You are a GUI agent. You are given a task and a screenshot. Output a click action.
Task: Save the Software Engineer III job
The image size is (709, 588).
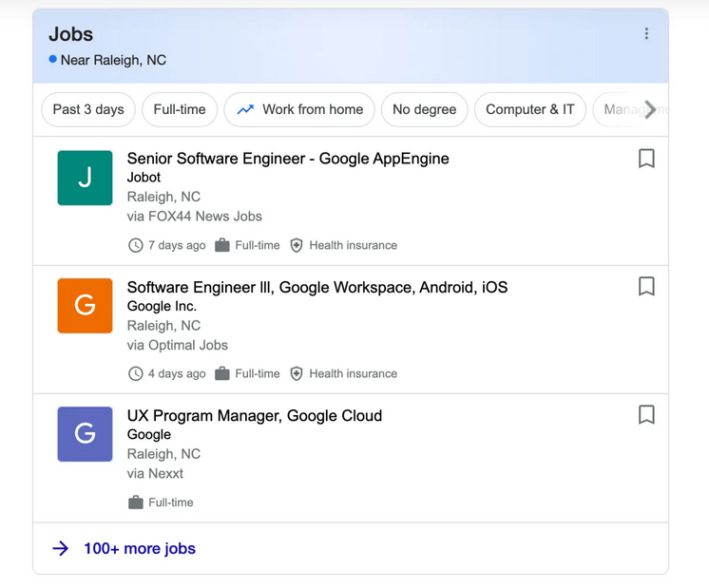coord(646,287)
